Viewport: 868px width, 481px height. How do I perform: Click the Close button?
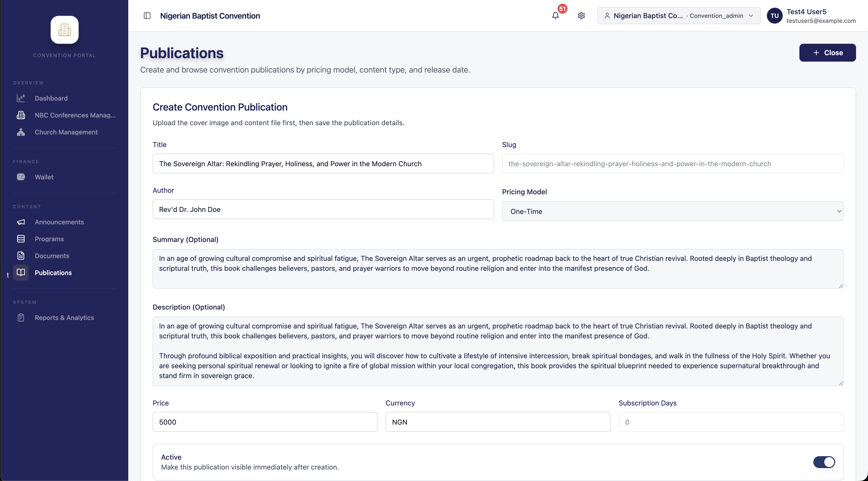click(827, 52)
